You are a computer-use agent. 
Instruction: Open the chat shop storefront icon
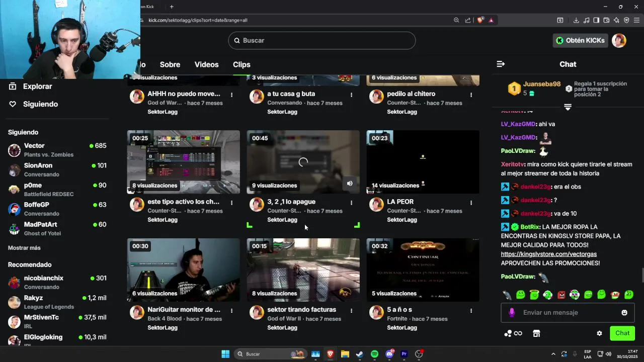(536, 333)
